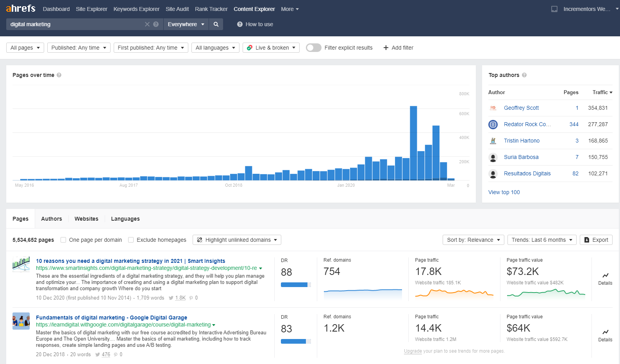Click Google Digital Garage result thumbnail
The image size is (620, 364).
coord(21,321)
